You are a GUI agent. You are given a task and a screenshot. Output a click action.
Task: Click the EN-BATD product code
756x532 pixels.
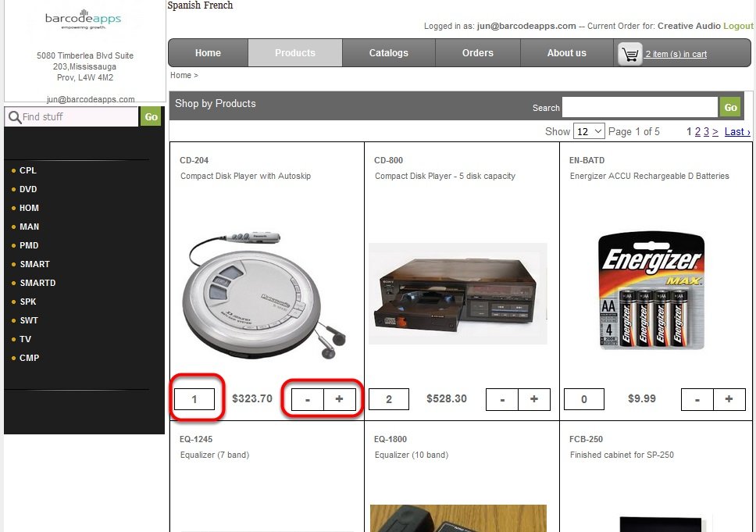[587, 160]
